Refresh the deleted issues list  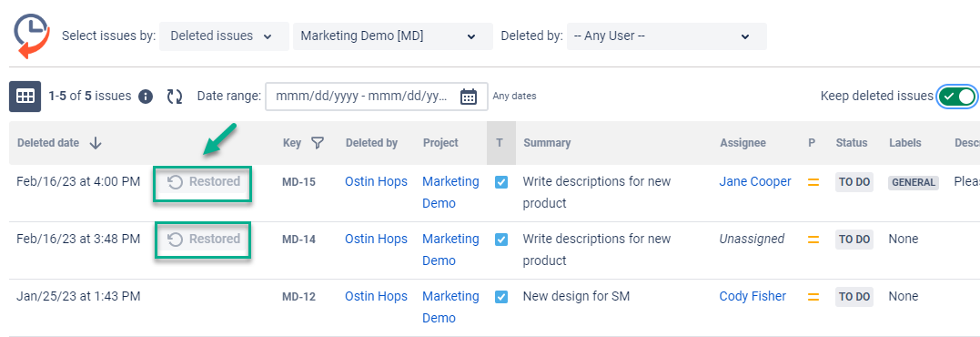175,97
